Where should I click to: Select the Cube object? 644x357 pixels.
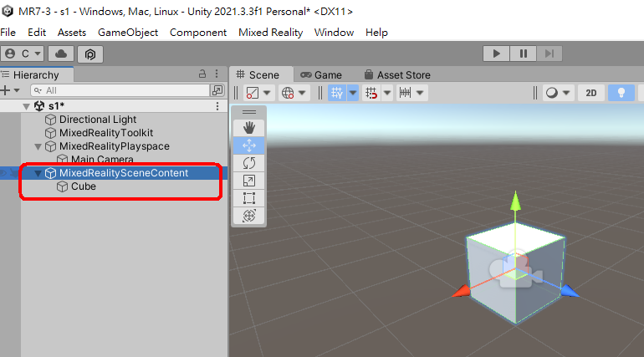click(83, 186)
